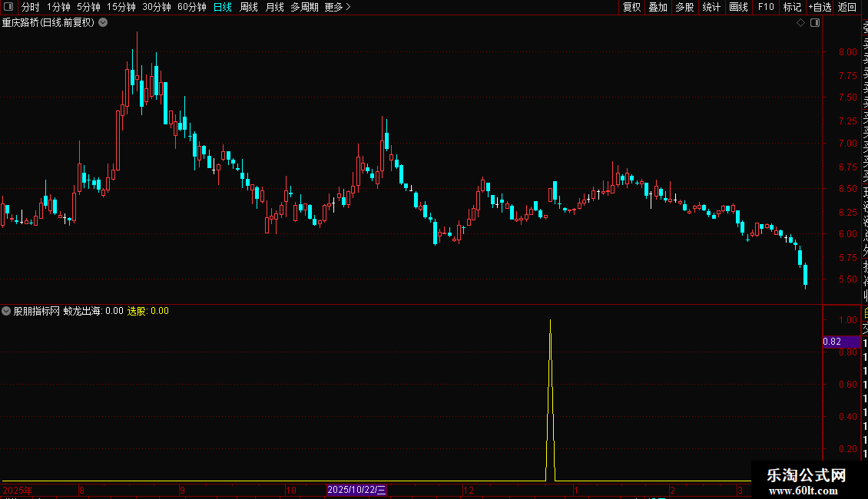This screenshot has width=868, height=499.
Task: Click the 蛟龙出海: 0.00 indicator value
Action: [94, 311]
